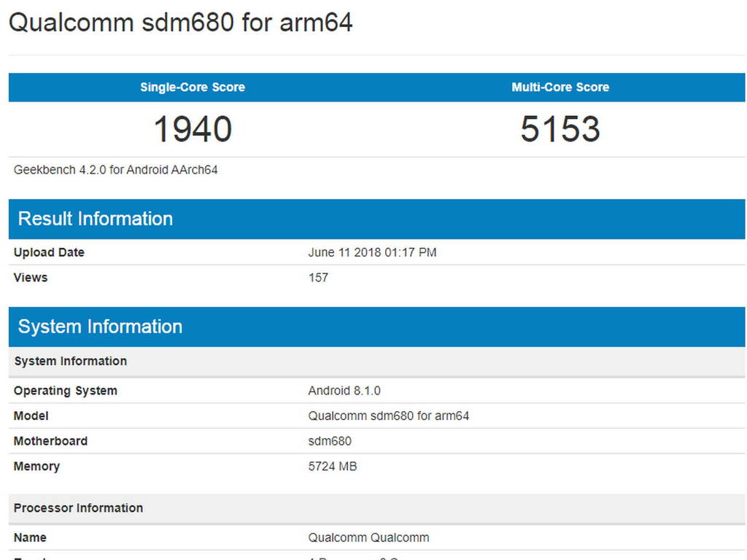This screenshot has width=747, height=560.
Task: Click the Views count showing 157
Action: pos(318,278)
